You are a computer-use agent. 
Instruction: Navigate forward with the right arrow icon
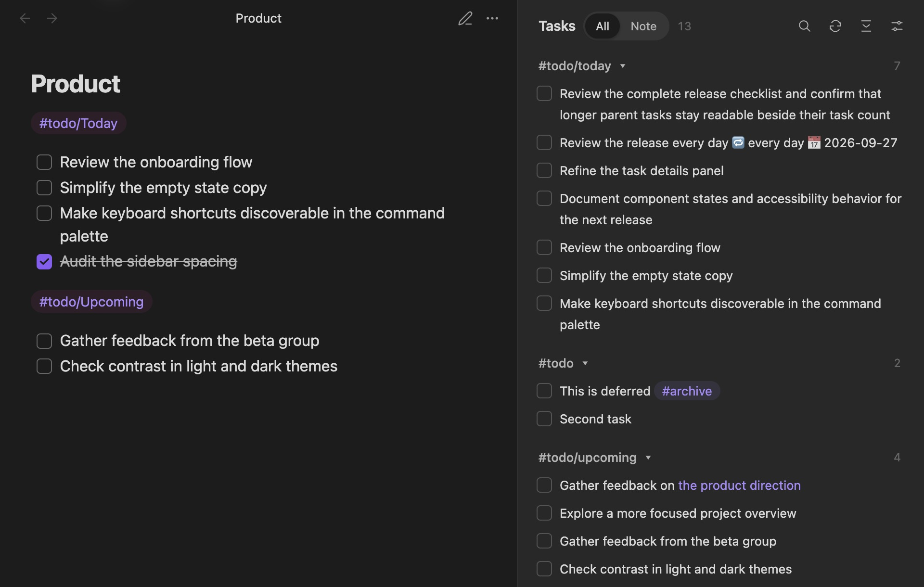point(52,18)
